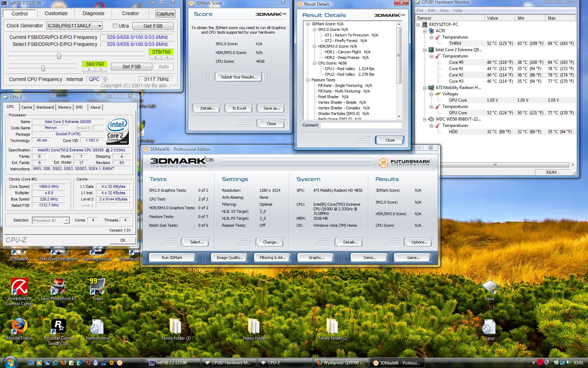Show hidden system tray icons
Viewport: 588px width, 368px height.
(534, 363)
